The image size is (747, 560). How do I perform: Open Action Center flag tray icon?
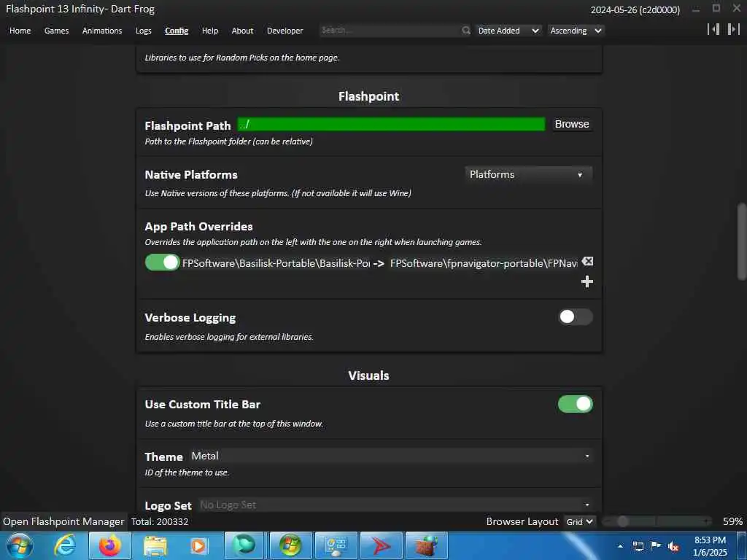[x=656, y=546]
